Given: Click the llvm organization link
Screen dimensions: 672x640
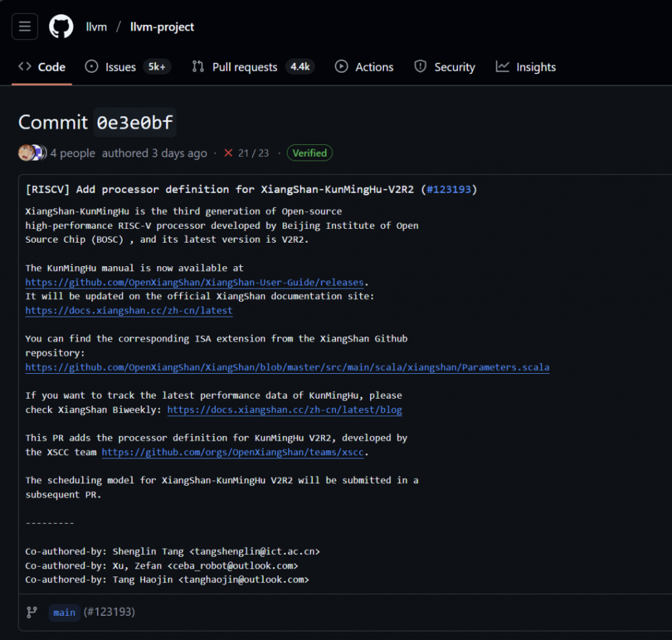Looking at the screenshot, I should [96, 27].
